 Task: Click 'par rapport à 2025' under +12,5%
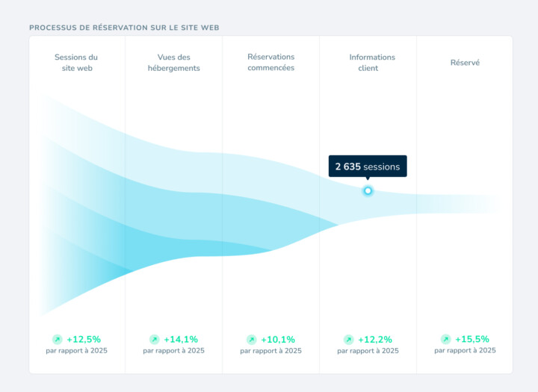76,350
